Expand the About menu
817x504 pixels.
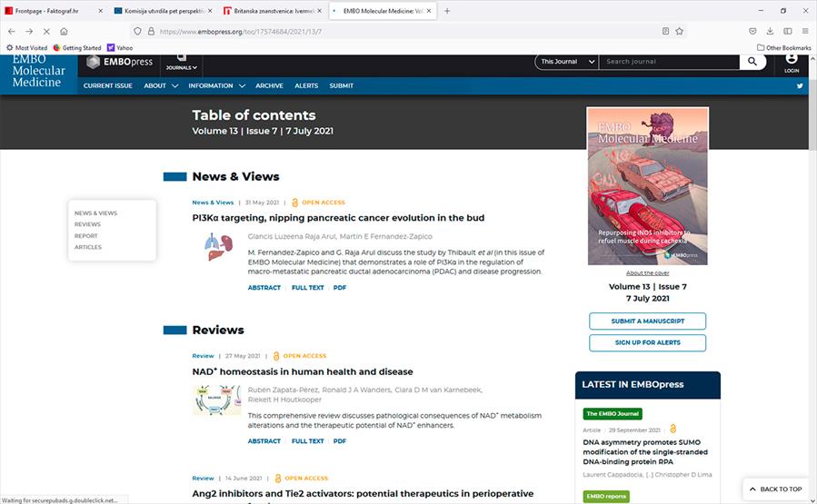[x=159, y=86]
